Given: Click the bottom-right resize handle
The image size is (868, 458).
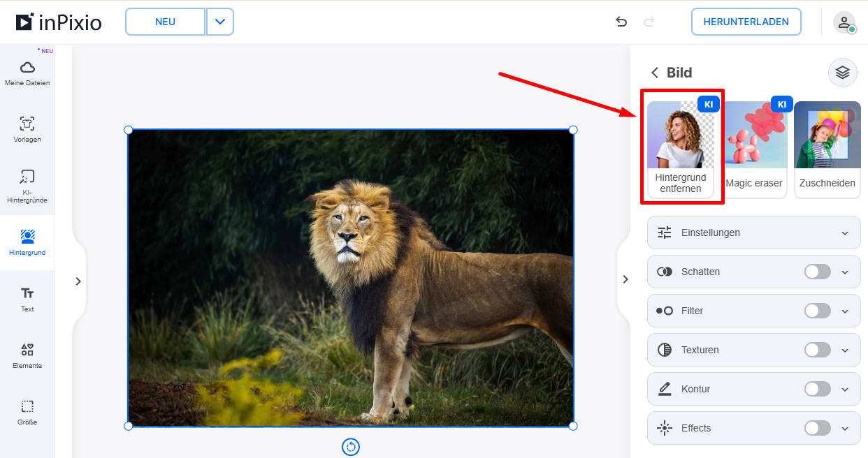Looking at the screenshot, I should [x=573, y=426].
